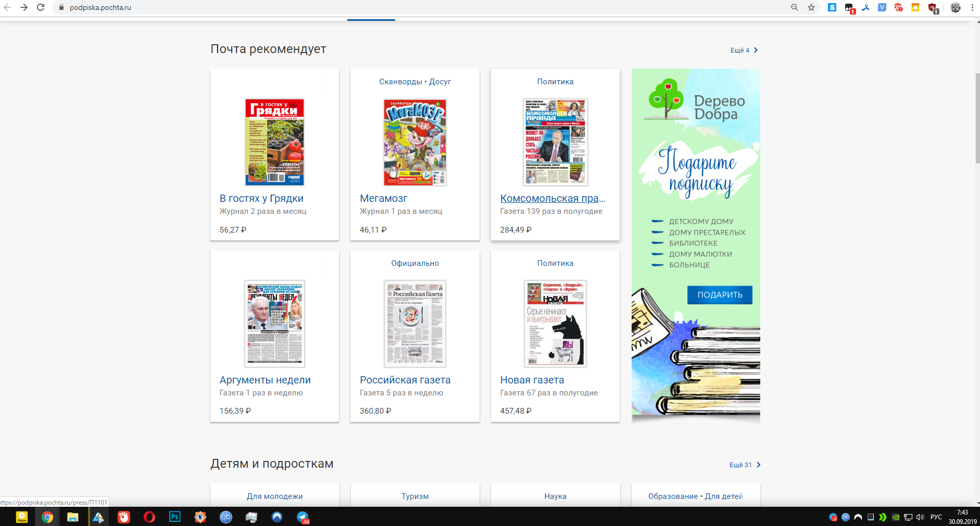Select 'Досуг' category on Мегамозг card
Screen dimensions: 980x526
click(x=440, y=82)
